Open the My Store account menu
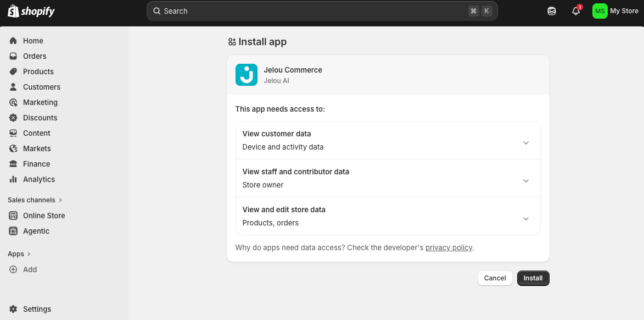The width and height of the screenshot is (644, 320). tap(615, 11)
